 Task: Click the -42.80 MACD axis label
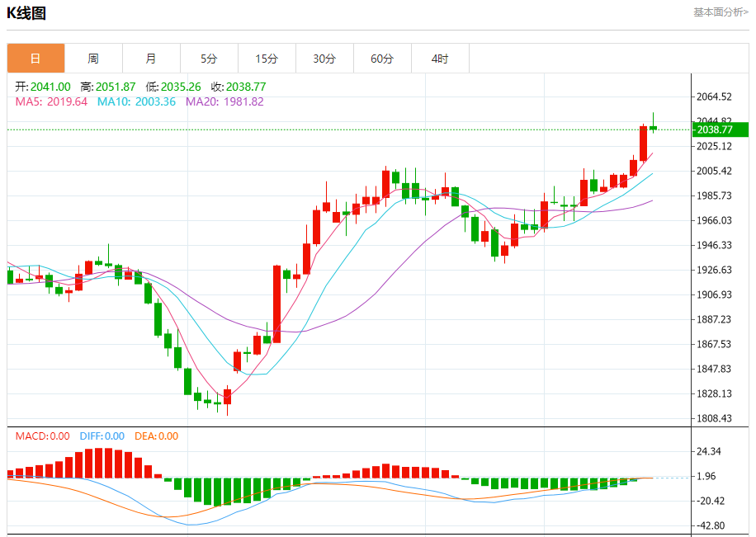point(711,526)
